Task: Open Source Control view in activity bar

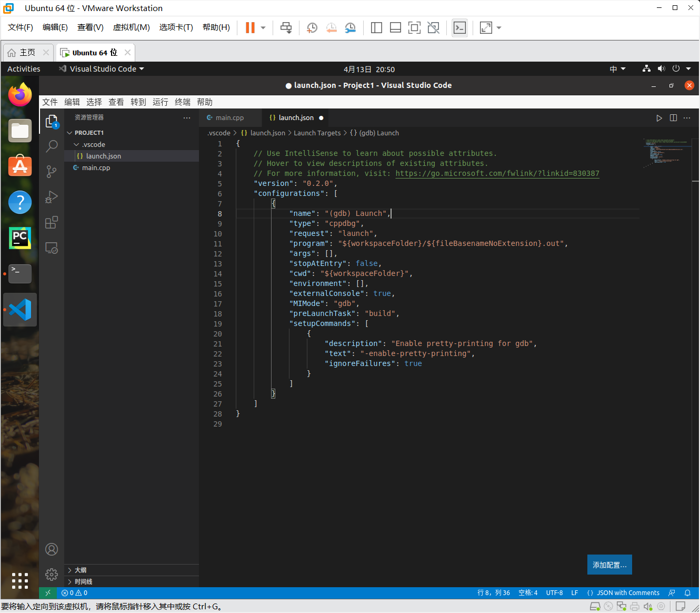Action: pos(52,171)
